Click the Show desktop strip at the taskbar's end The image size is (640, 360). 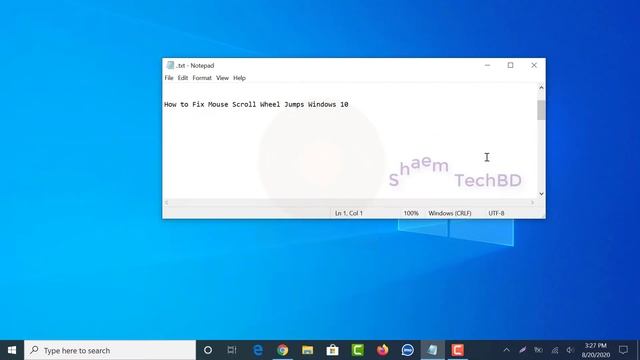click(638, 350)
